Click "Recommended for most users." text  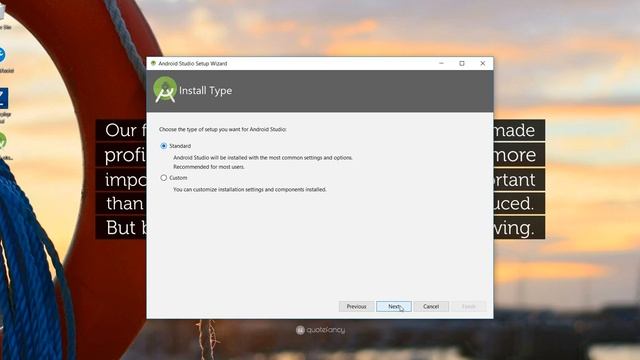[209, 167]
